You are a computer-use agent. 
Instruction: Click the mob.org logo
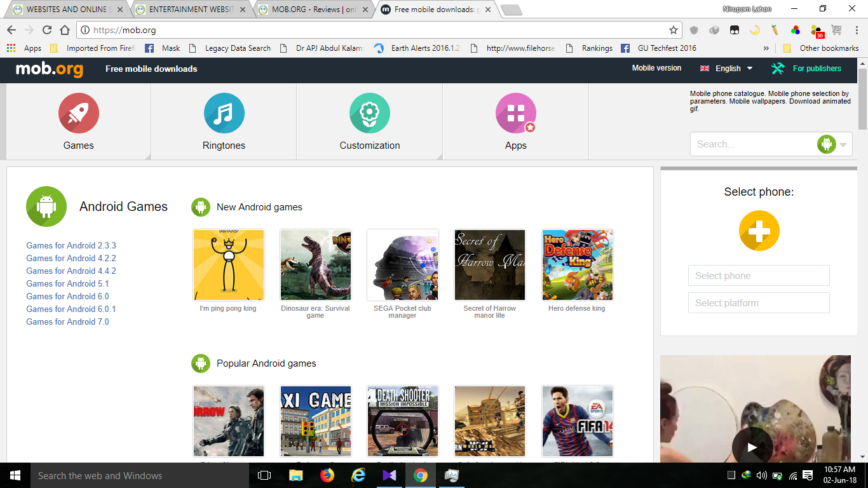pyautogui.click(x=50, y=69)
